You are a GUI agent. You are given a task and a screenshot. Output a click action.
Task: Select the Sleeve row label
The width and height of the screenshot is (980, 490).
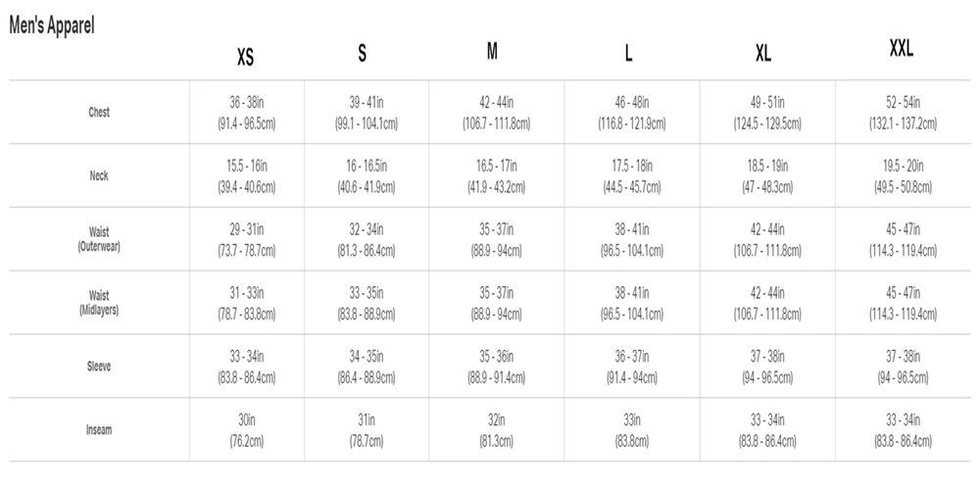(99, 367)
